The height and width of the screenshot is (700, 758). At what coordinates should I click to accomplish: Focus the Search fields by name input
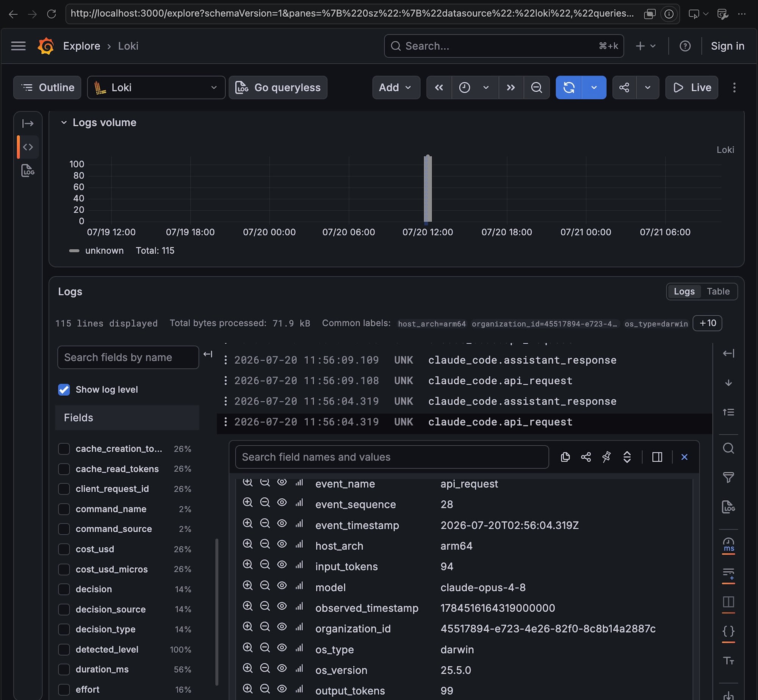point(128,357)
